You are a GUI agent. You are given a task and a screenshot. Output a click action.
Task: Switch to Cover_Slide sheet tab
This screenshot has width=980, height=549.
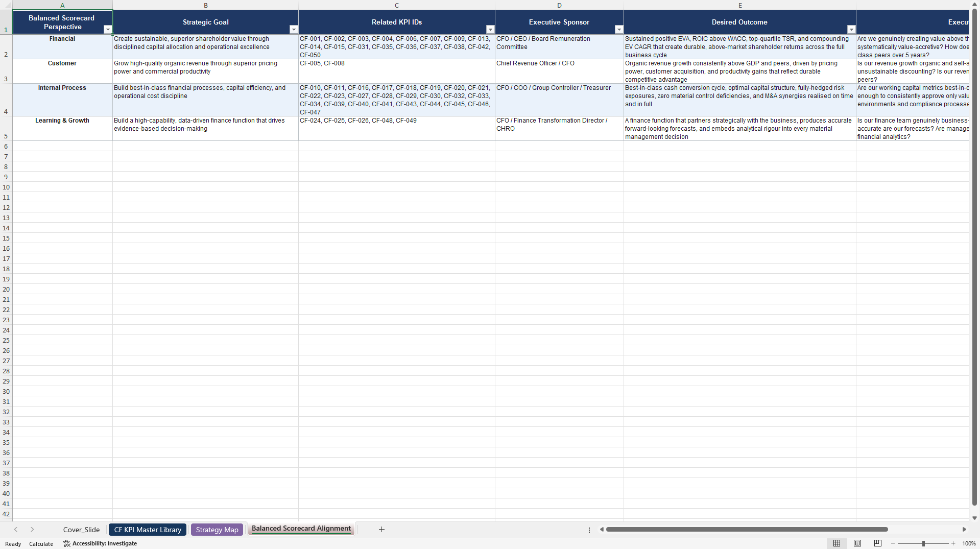[81, 530]
